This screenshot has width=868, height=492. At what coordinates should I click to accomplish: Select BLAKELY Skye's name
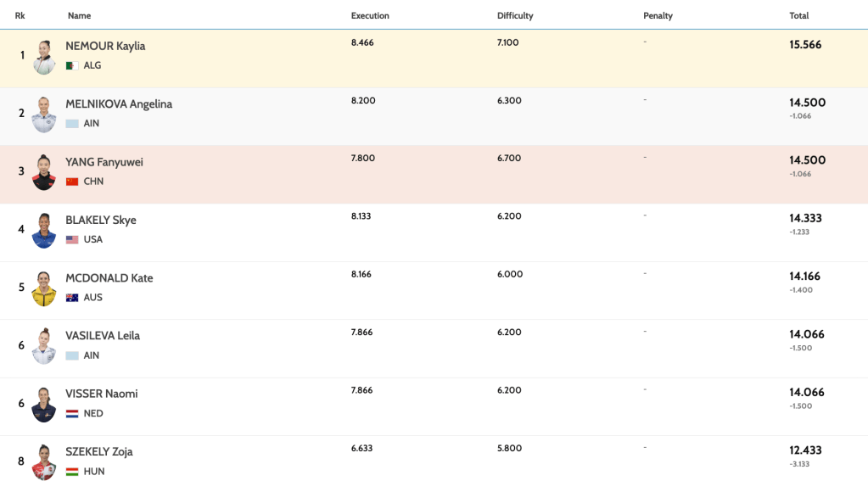pyautogui.click(x=101, y=220)
